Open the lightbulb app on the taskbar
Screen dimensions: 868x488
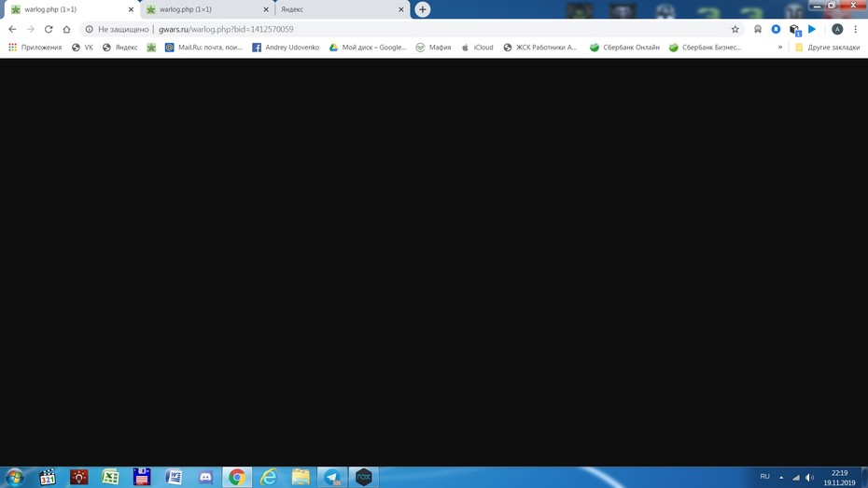[x=79, y=477]
